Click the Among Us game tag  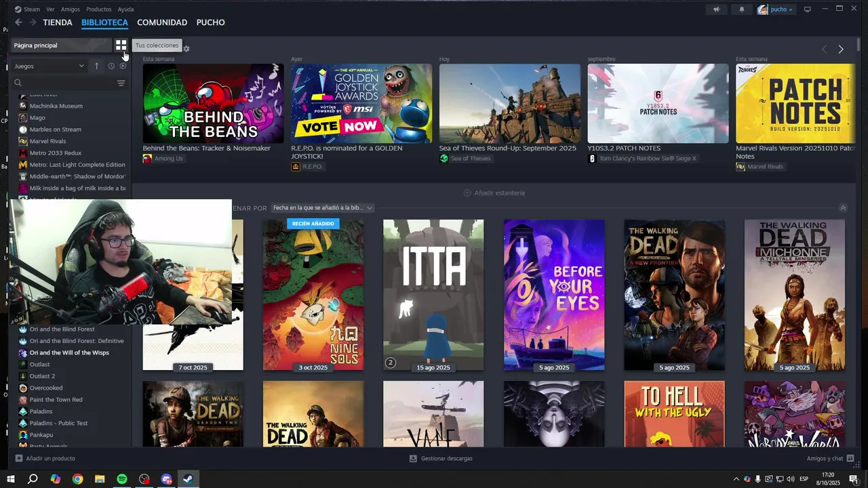tap(163, 159)
